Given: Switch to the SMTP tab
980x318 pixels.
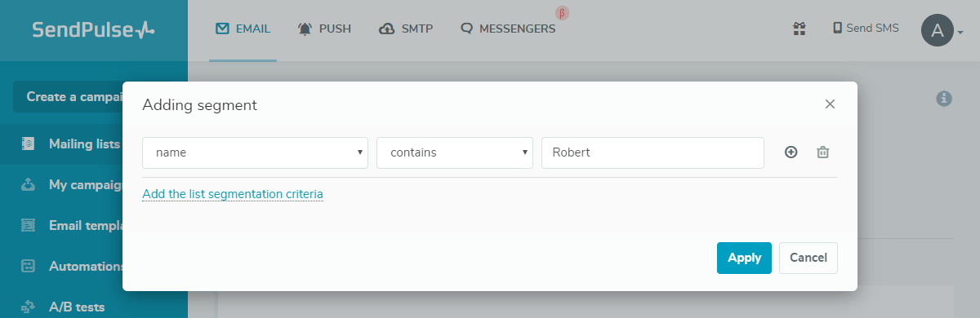Looking at the screenshot, I should click(x=406, y=29).
